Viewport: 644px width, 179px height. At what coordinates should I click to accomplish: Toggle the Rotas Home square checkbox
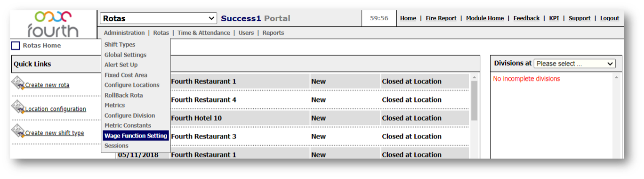(x=16, y=46)
